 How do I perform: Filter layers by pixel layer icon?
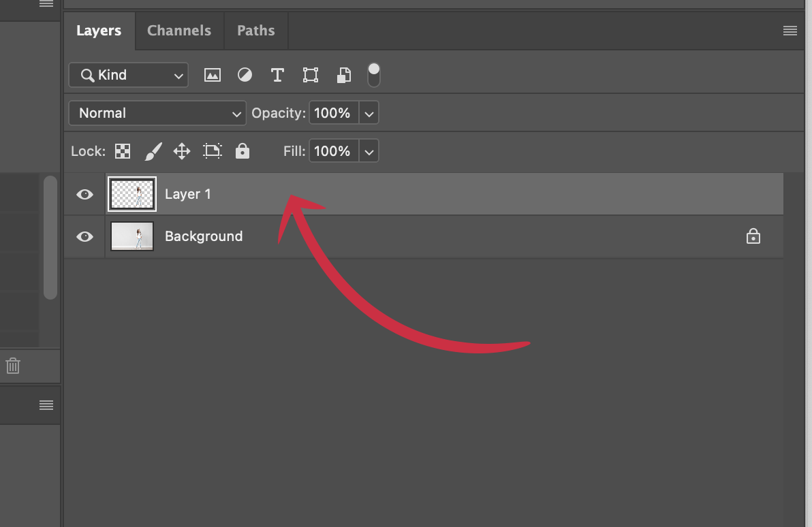213,76
